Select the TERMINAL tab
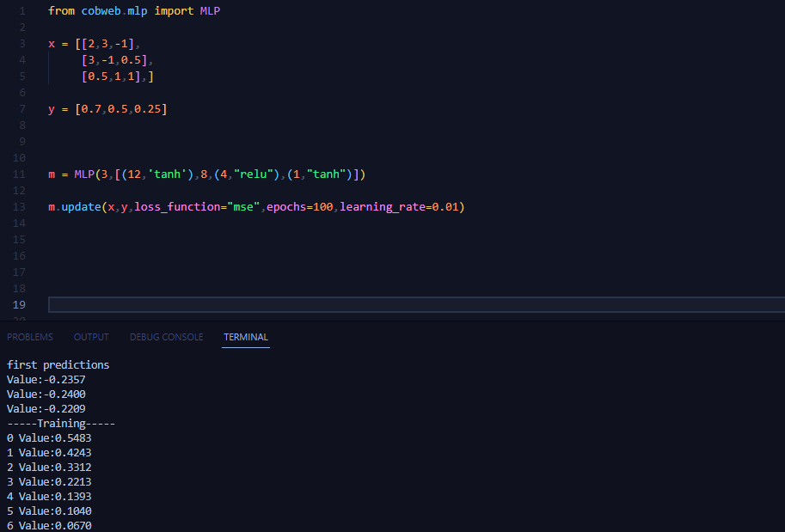Screen dimensions: 785x532 246,337
